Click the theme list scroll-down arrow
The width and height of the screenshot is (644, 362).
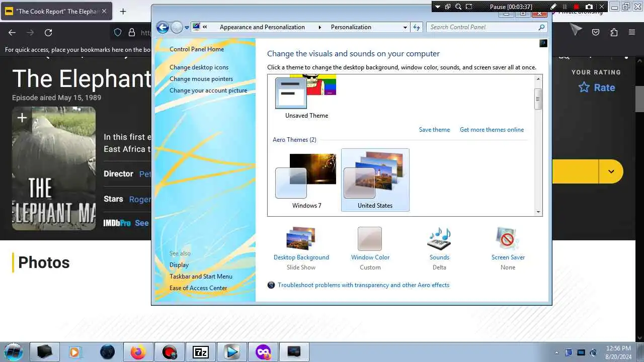[538, 212]
